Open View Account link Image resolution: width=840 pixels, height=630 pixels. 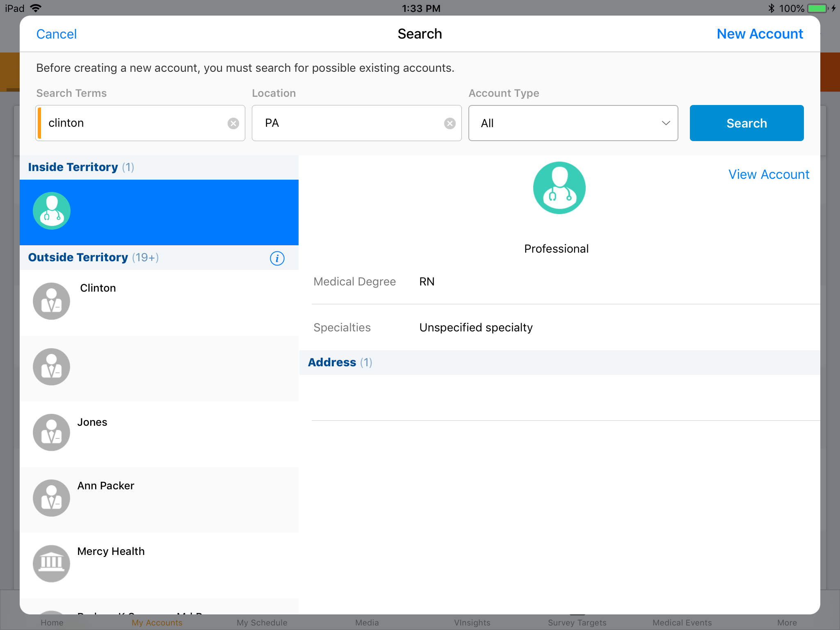(x=769, y=174)
